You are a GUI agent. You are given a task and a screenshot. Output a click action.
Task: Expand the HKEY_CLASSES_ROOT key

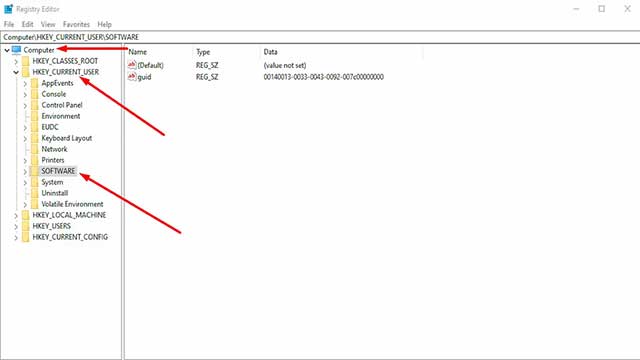point(16,61)
